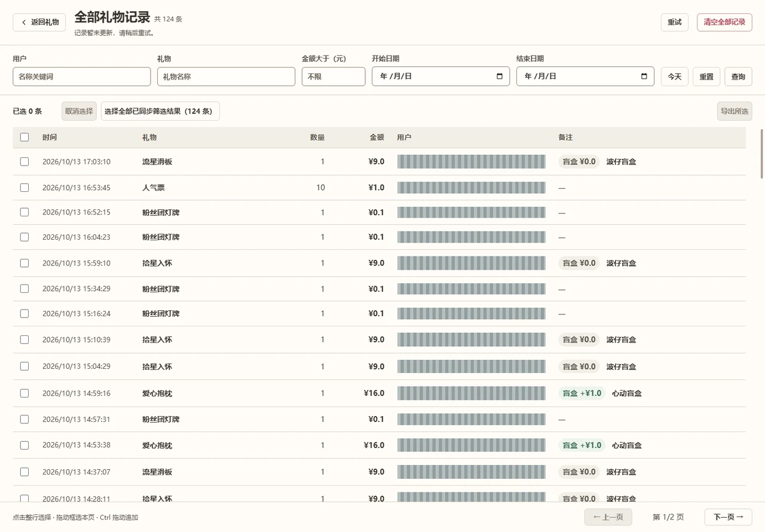Run the search with 查询

738,77
